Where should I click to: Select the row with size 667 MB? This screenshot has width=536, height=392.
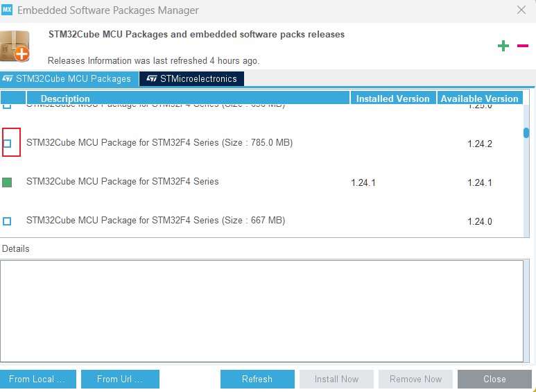click(x=261, y=221)
